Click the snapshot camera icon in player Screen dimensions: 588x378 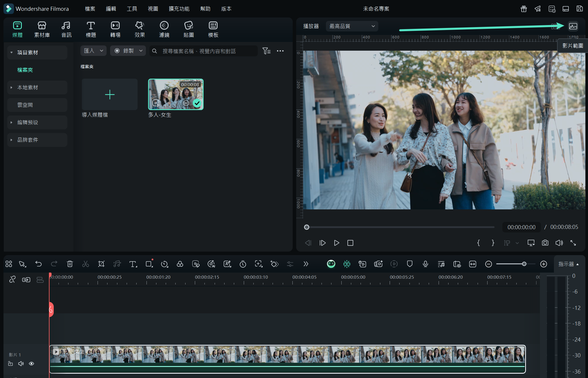tap(545, 243)
